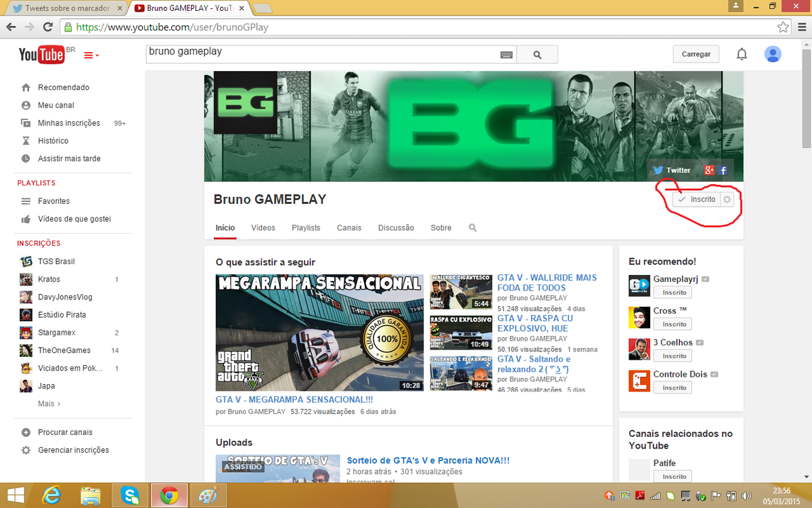
Task: Click the Twitter link on channel banner
Action: point(672,170)
